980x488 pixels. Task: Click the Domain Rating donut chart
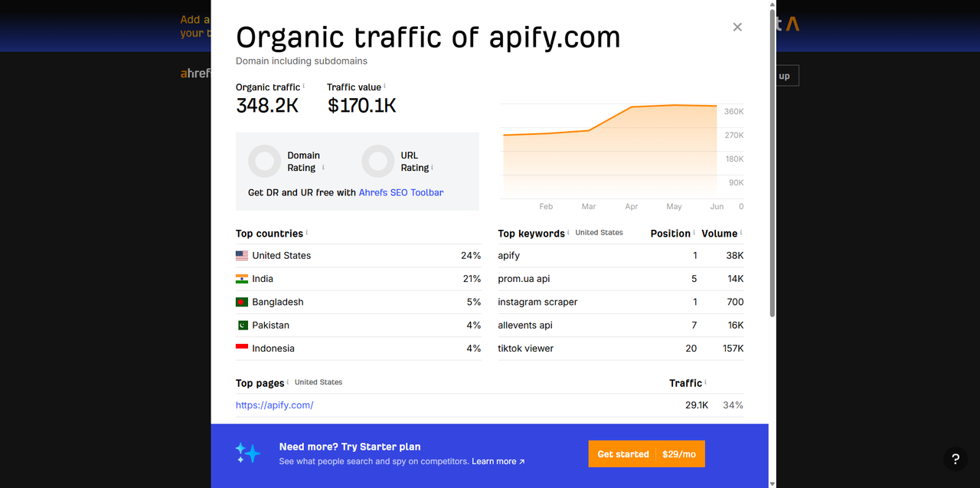click(x=264, y=161)
